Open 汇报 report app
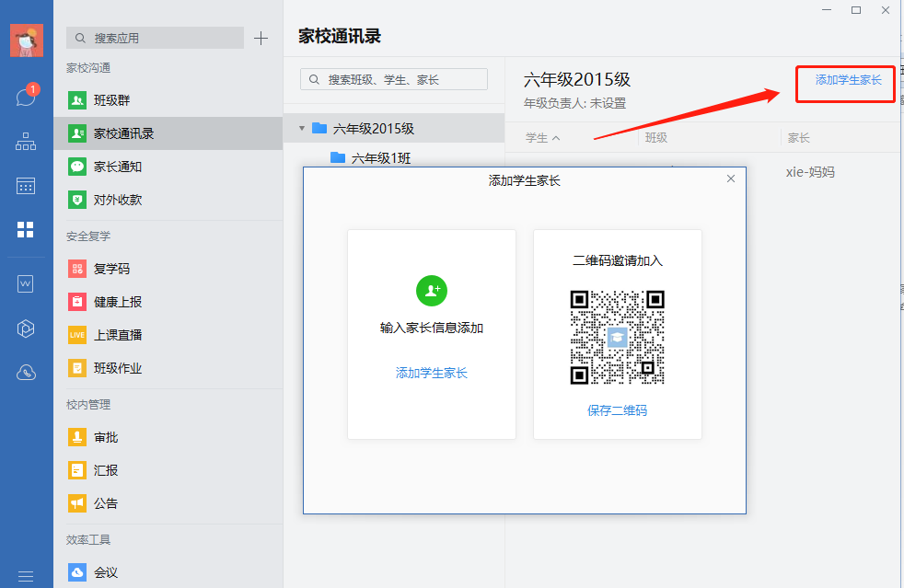The image size is (904, 588). tap(168, 470)
